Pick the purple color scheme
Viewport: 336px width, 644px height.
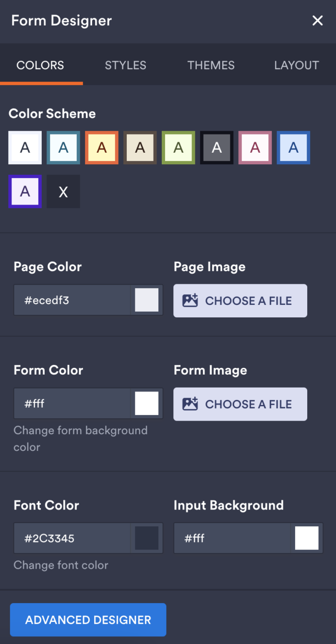pyautogui.click(x=24, y=191)
